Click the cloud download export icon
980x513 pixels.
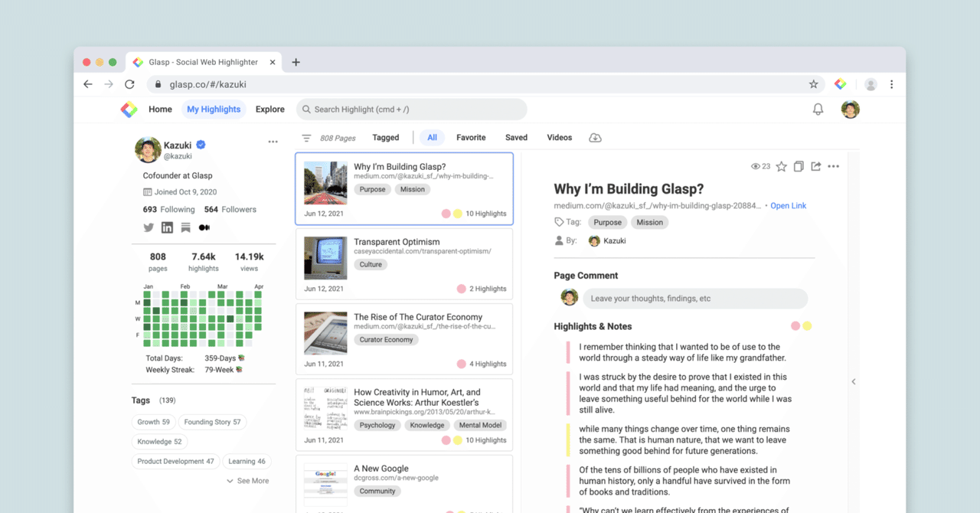click(595, 138)
